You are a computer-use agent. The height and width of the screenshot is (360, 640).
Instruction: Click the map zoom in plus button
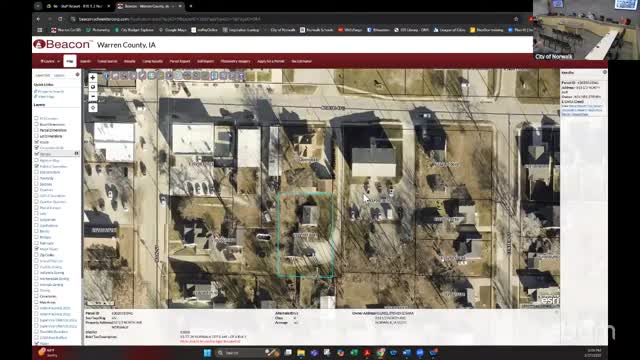[93, 77]
